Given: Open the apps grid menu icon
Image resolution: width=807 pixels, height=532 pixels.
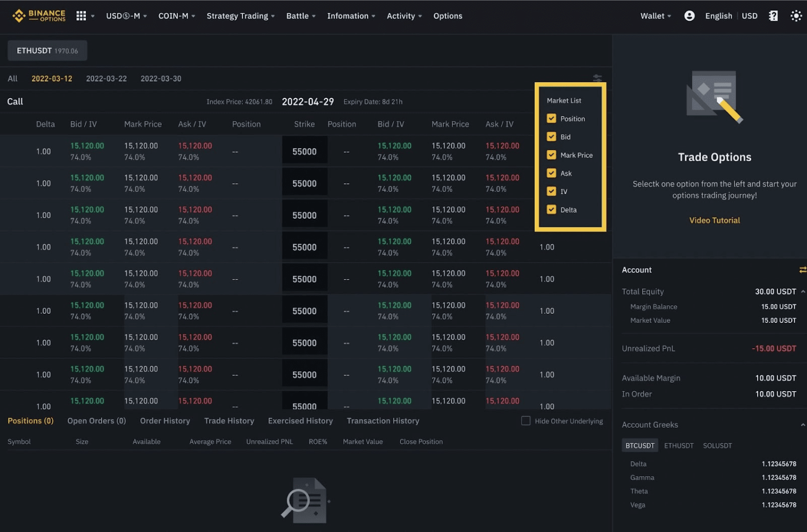Looking at the screenshot, I should tap(81, 16).
